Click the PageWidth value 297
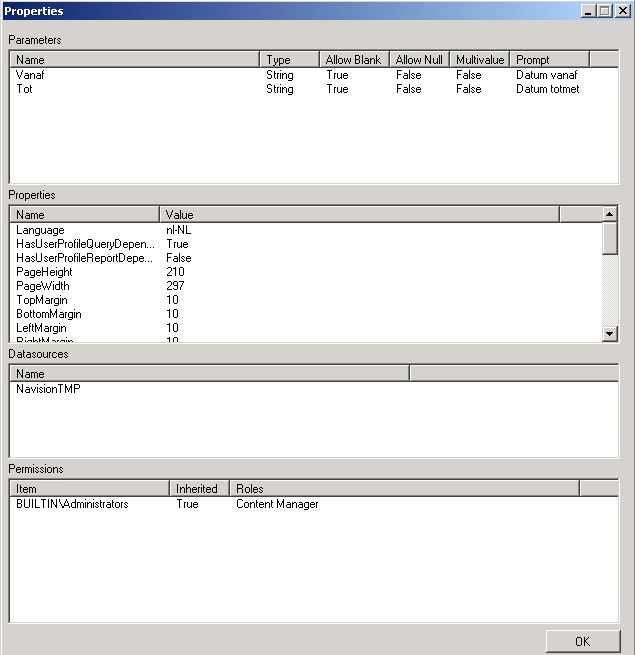The height and width of the screenshot is (655, 635). (175, 286)
